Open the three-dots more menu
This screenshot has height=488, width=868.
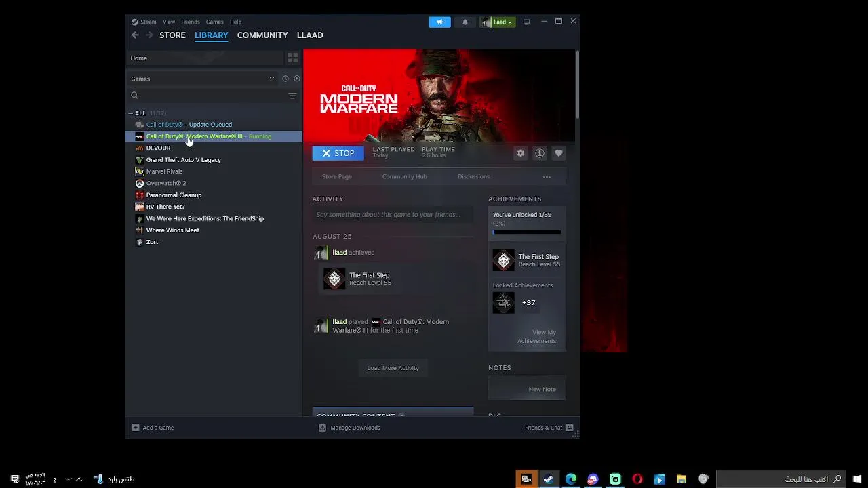tap(547, 177)
